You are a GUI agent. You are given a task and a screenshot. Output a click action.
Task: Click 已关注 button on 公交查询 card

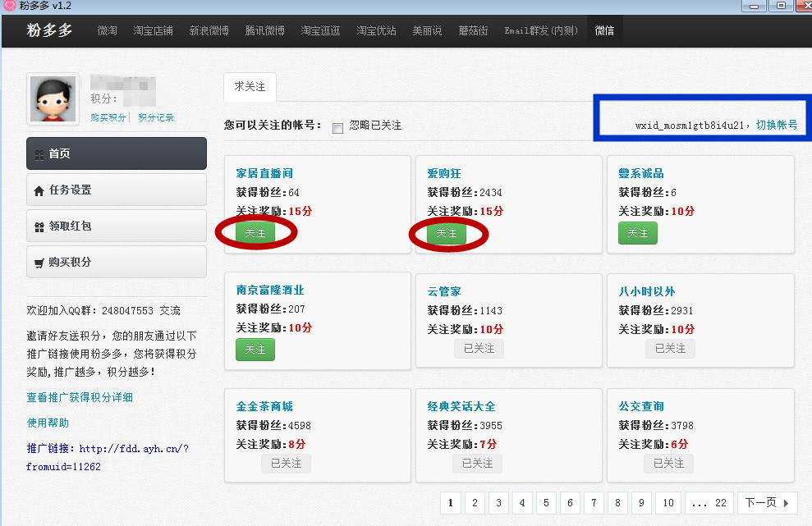click(668, 464)
